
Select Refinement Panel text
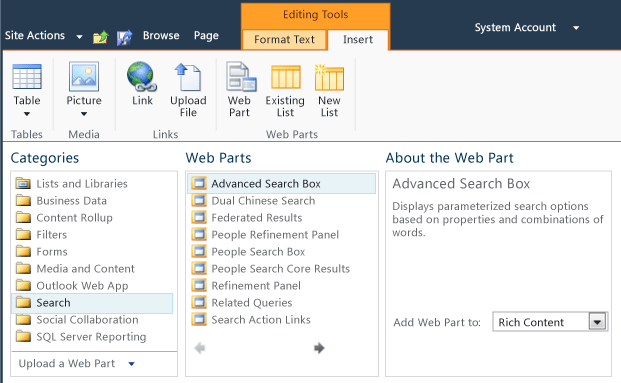point(256,286)
